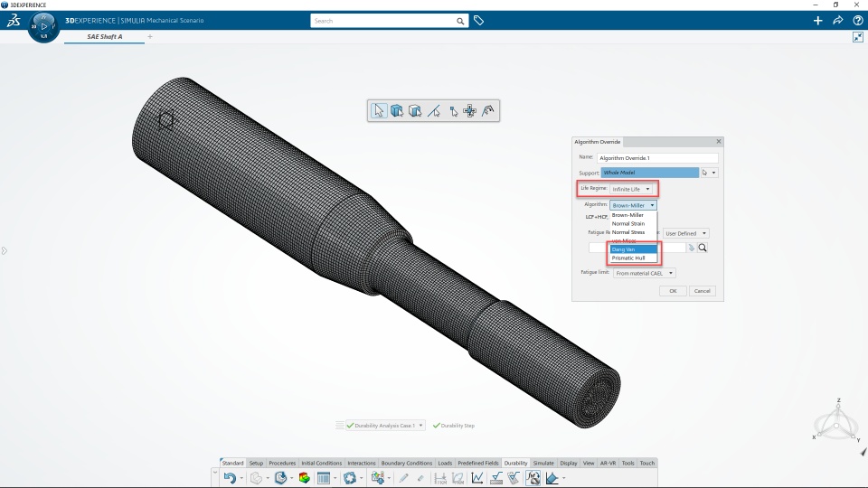Switch to the Simulate tab
This screenshot has width=868, height=488.
pos(543,463)
